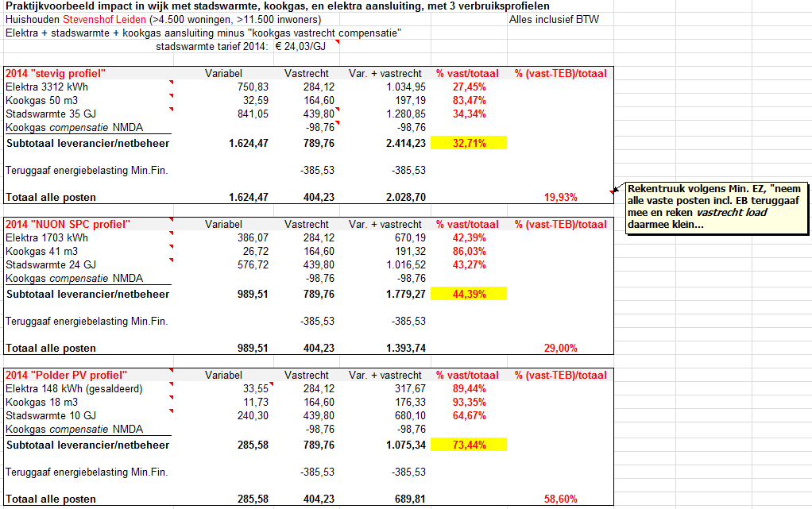Screen dimensions: 812x509
Task: Select the "stadswarmte tarief 2014:" label
Action: coord(212,47)
